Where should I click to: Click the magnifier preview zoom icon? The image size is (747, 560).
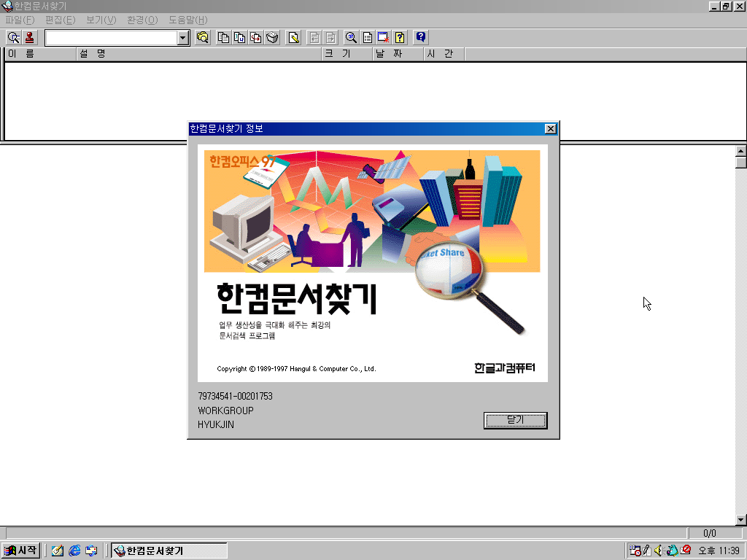351,38
